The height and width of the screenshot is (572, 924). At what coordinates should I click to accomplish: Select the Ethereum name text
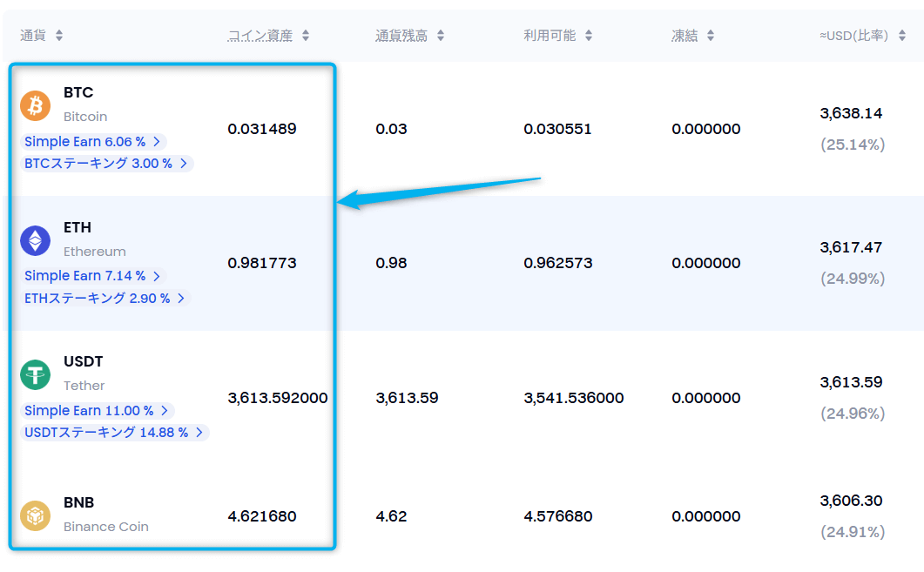click(x=95, y=252)
